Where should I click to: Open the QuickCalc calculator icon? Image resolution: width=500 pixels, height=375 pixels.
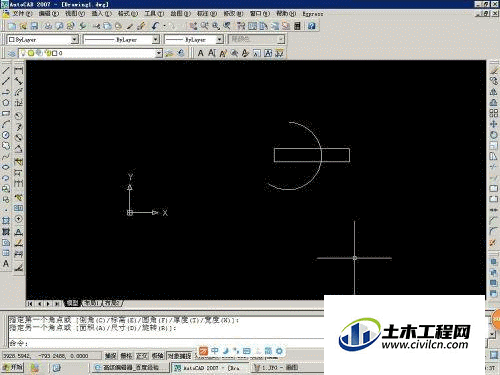(x=297, y=26)
